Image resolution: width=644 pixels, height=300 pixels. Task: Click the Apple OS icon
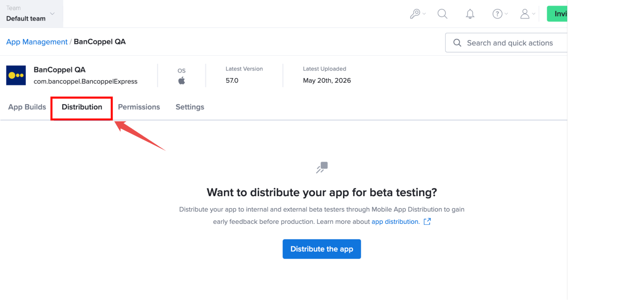tap(182, 81)
